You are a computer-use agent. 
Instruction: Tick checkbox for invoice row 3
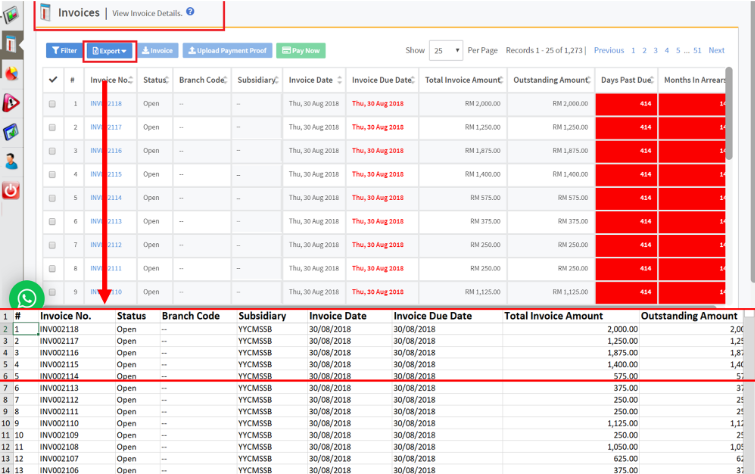coord(52,151)
